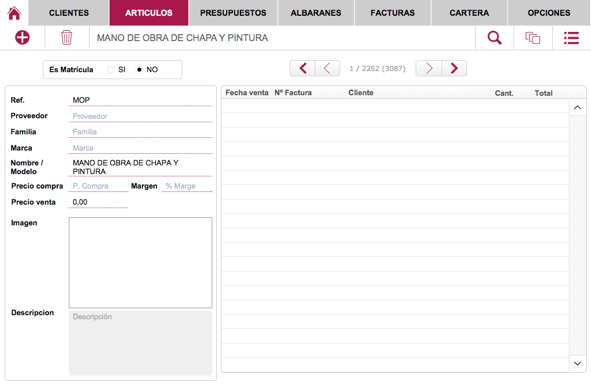This screenshot has height=392, width=591.
Task: Select SI for Es Matricula
Action: [x=111, y=69]
